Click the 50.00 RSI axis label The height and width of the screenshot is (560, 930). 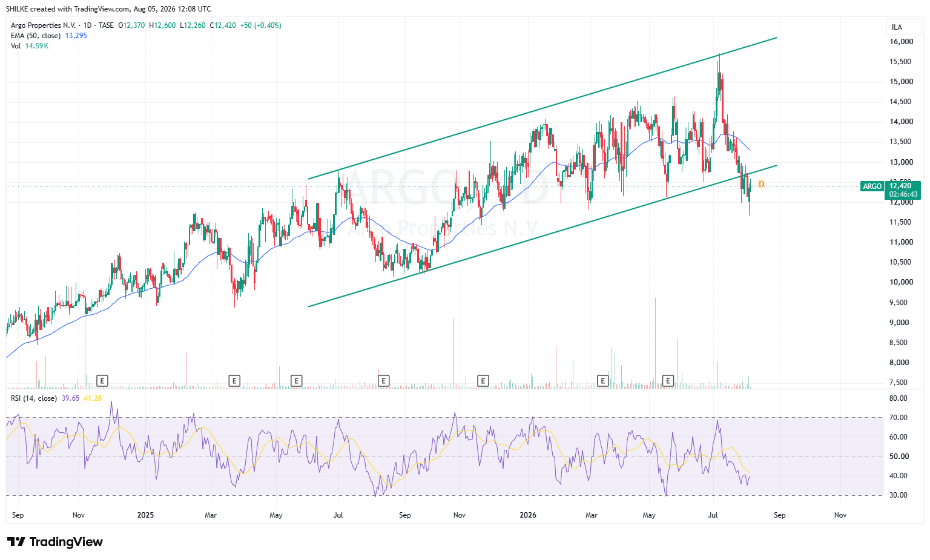click(899, 456)
